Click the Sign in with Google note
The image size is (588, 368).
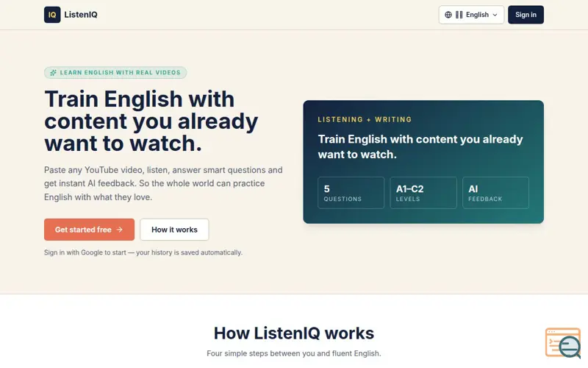[143, 252]
